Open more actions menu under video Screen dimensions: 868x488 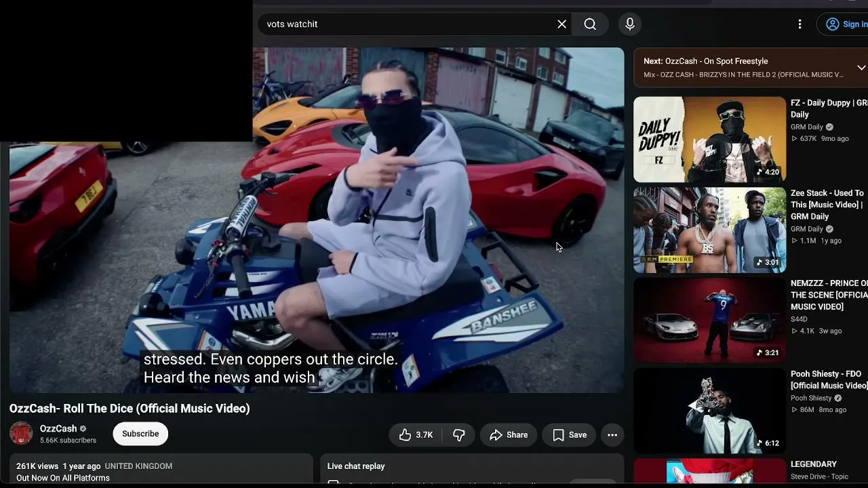[x=612, y=435]
